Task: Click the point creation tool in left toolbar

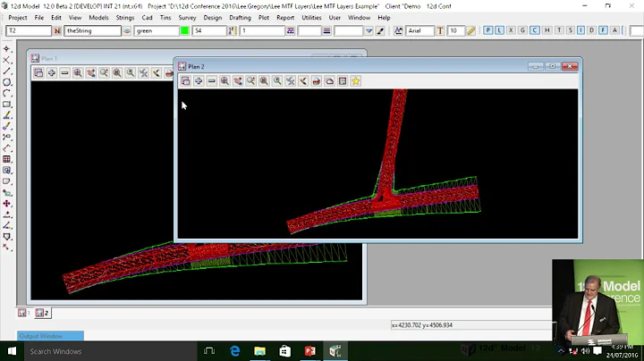Action: (x=6, y=49)
